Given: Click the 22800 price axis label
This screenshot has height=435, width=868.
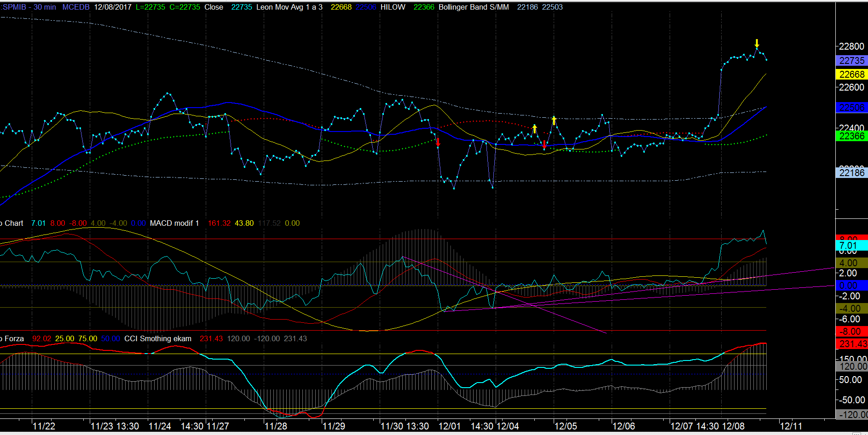Looking at the screenshot, I should [851, 46].
